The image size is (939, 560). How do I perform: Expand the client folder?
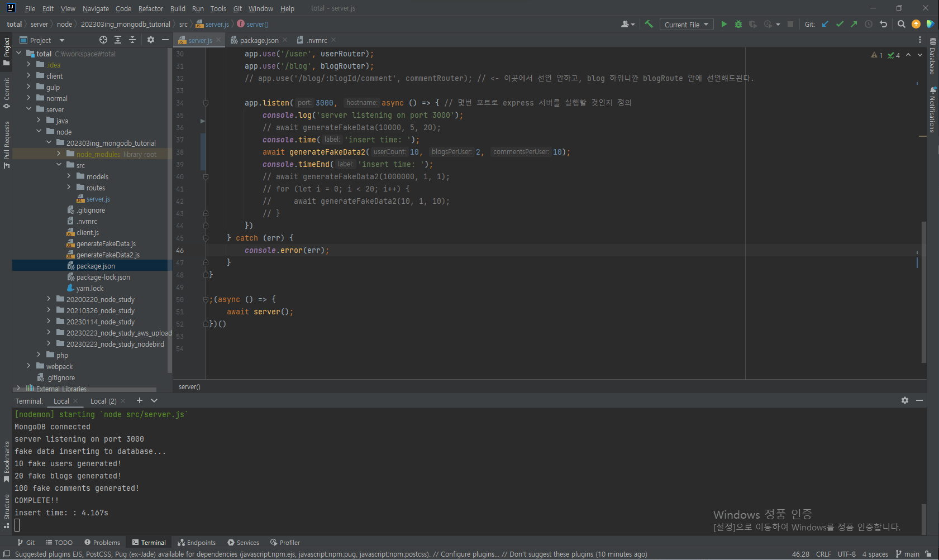coord(28,76)
